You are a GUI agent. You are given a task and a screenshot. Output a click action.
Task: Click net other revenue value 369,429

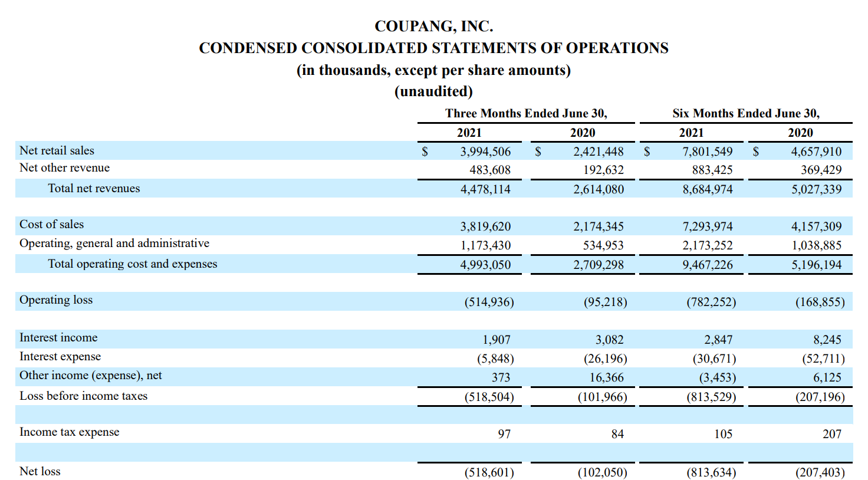coord(821,170)
